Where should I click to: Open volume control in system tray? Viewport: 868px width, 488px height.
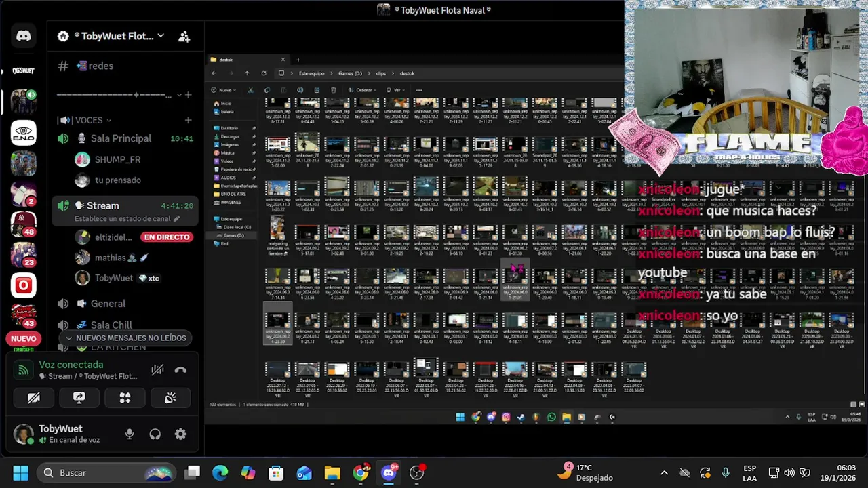tap(789, 472)
